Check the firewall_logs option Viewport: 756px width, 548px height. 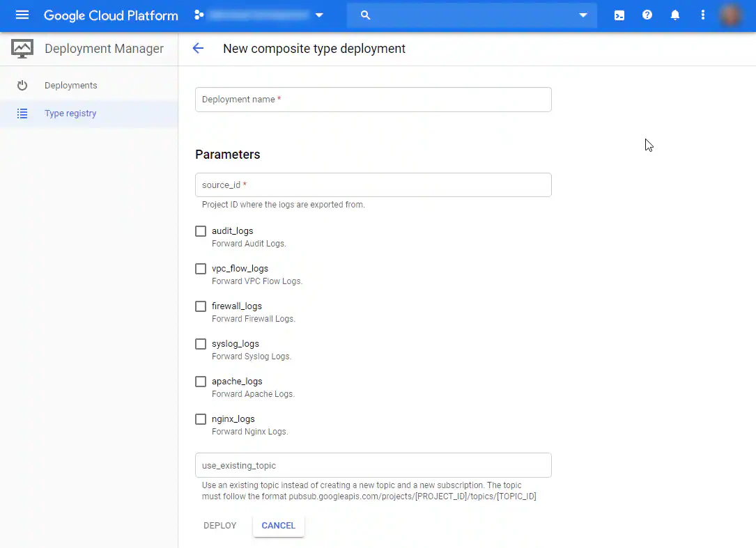(x=201, y=306)
